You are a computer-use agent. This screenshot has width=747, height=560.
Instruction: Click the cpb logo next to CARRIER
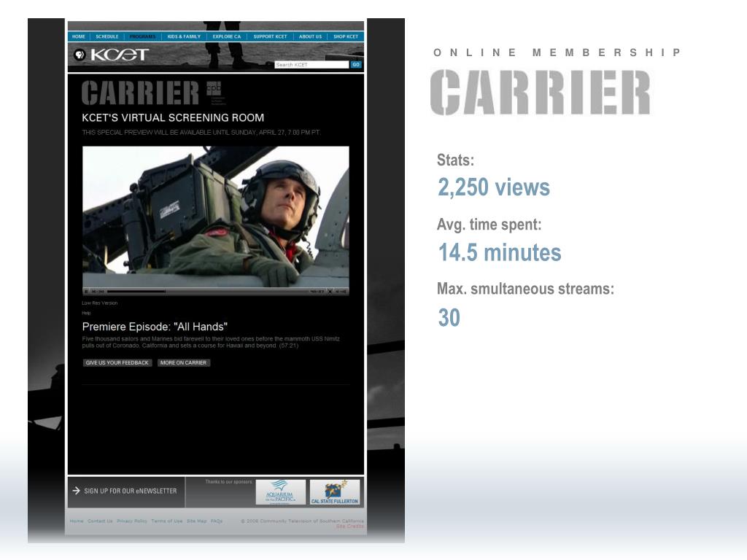(214, 92)
